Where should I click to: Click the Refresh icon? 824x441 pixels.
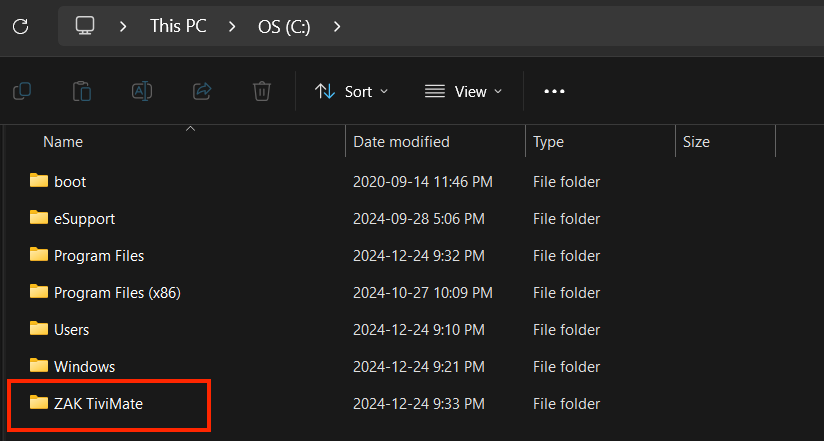click(x=20, y=26)
